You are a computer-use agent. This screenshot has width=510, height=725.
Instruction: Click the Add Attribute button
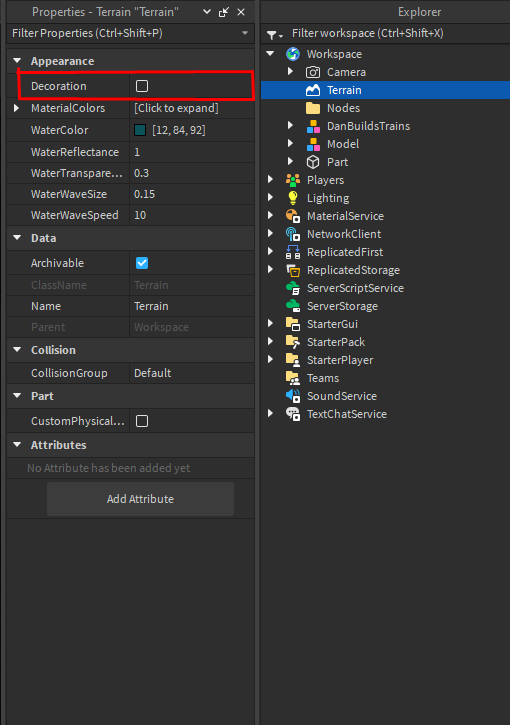pos(141,499)
